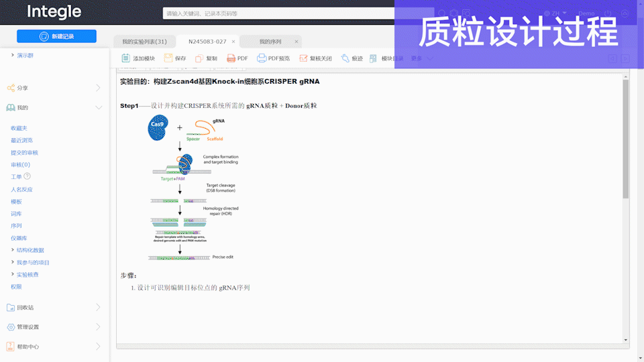644x362 pixels.
Task: Collapse the 我的 section chevron
Action: point(99,107)
